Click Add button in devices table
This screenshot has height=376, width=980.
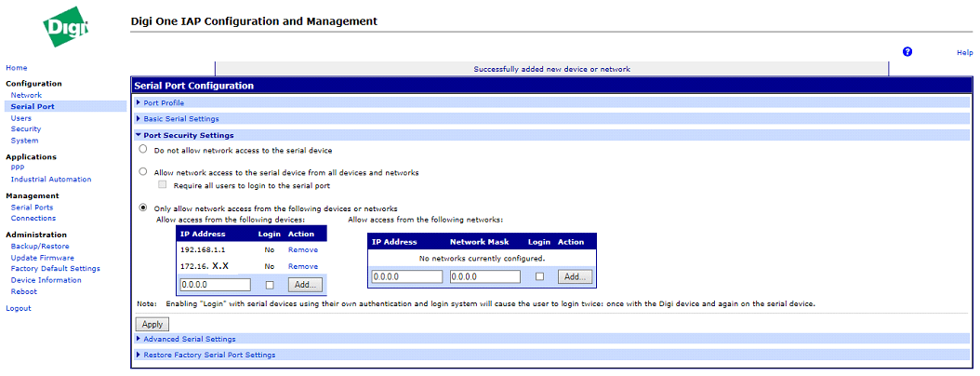[305, 285]
